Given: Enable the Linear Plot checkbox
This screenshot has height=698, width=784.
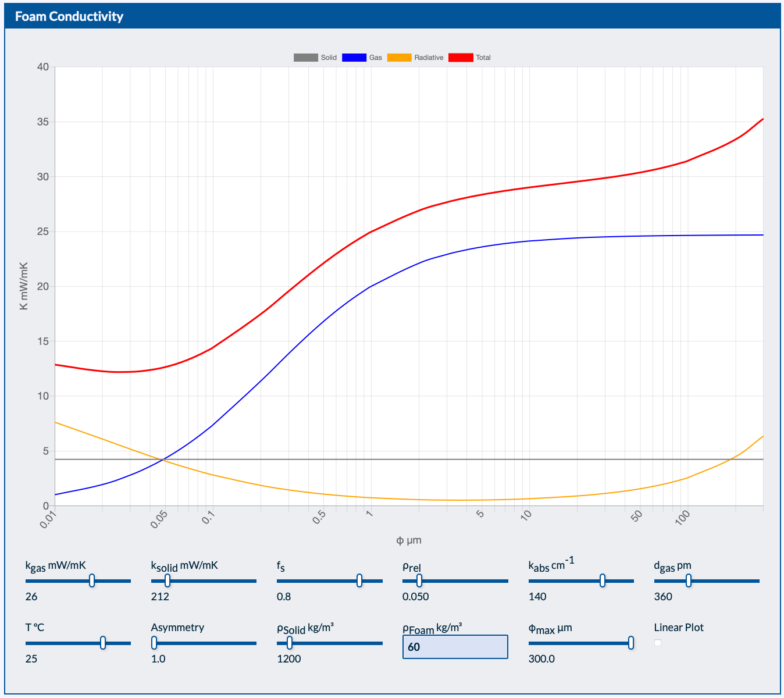Looking at the screenshot, I should (x=658, y=643).
